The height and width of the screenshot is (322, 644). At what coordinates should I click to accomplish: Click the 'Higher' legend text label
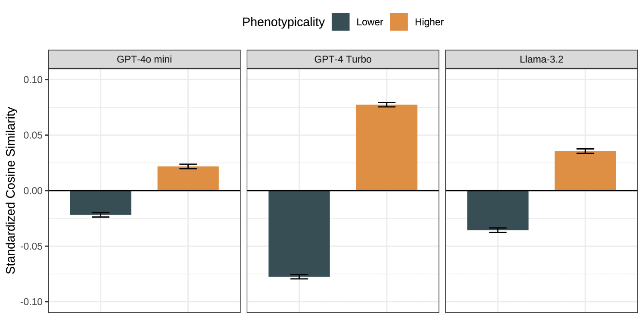pyautogui.click(x=429, y=22)
